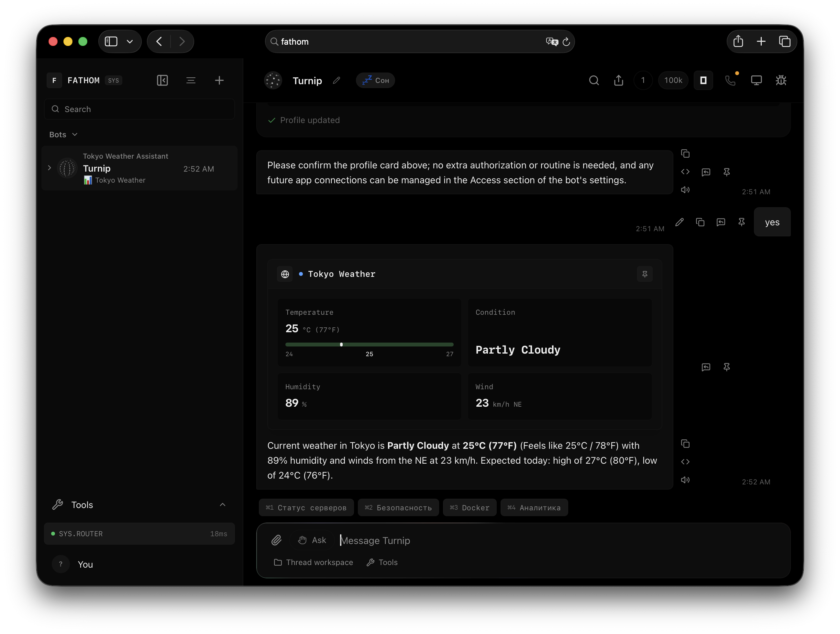Click the temperature range slider handle
The height and width of the screenshot is (634, 840).
[x=341, y=345]
